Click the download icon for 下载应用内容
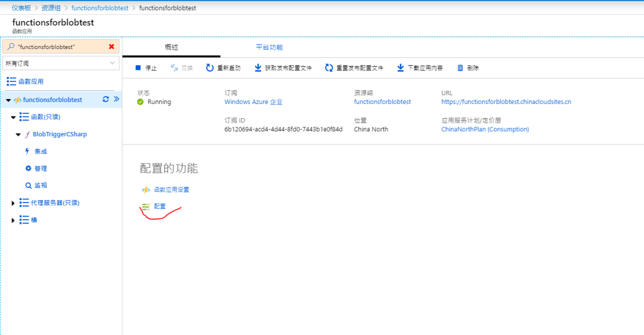 coord(401,68)
